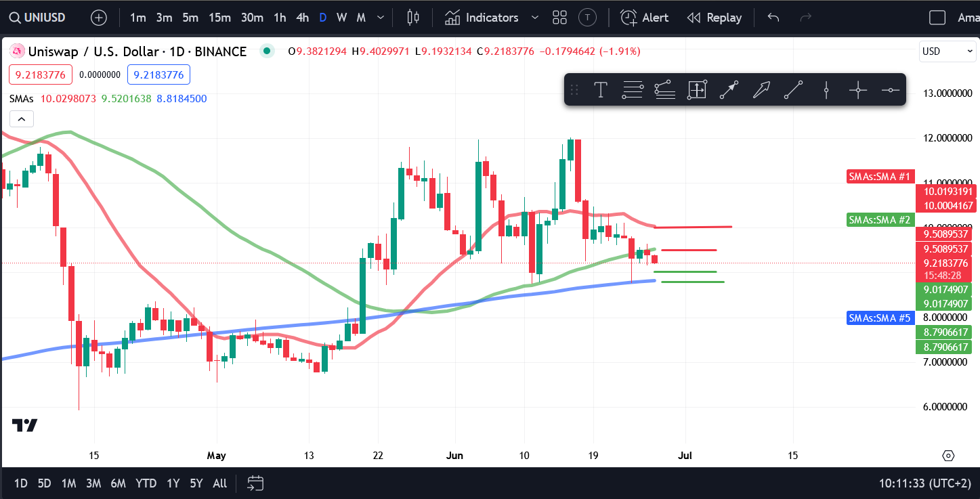This screenshot has width=980, height=499.
Task: Start bar Replay mode
Action: click(715, 18)
